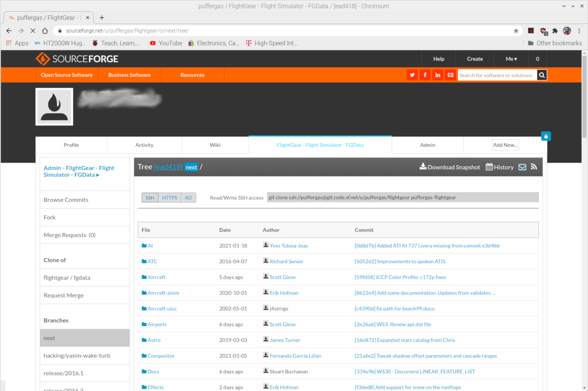Click the envelope subscribe icon in Tree header

point(522,167)
